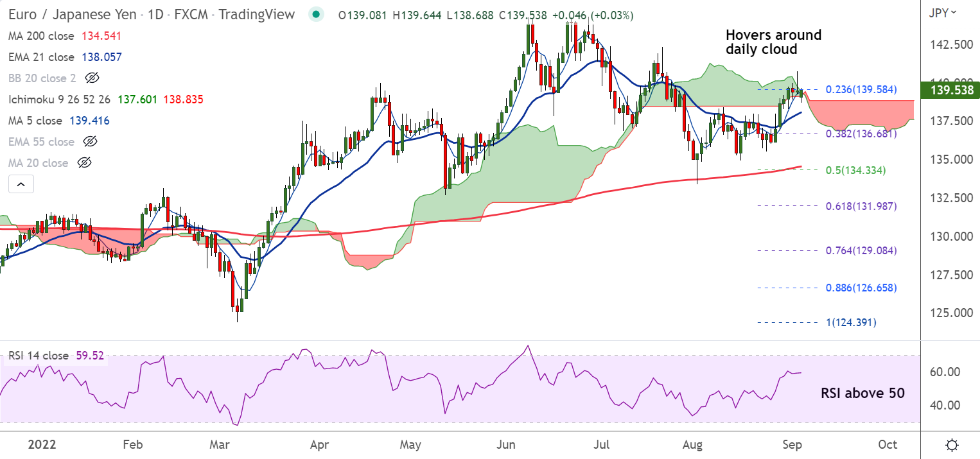Open chart settings via the gear icon
Image resolution: width=980 pixels, height=459 pixels.
952,445
